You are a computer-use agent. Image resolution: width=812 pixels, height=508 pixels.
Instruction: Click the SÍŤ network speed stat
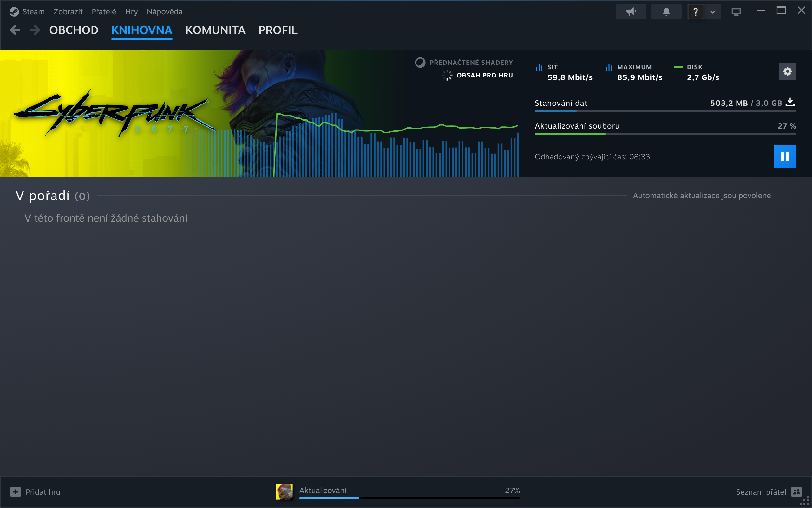[564, 72]
